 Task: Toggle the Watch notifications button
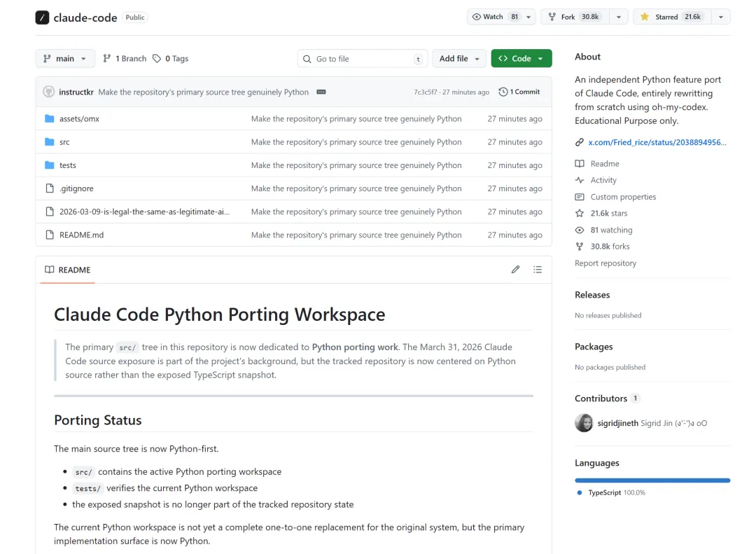point(495,17)
